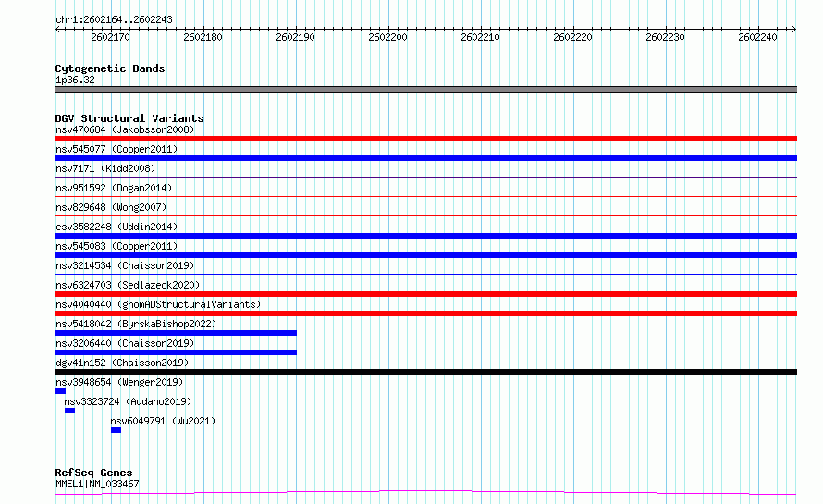Click the black dgv41n152 variant bar
823x504 pixels.
coord(425,372)
